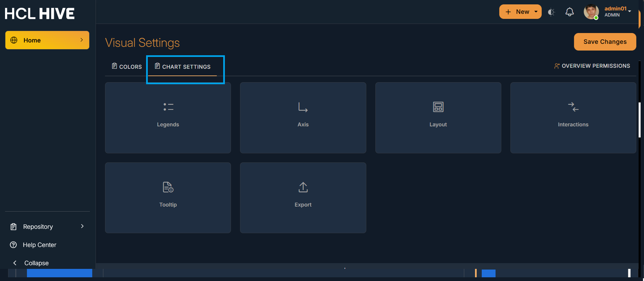Click the Help Center question icon
Viewport: 644px width, 281px height.
13,245
